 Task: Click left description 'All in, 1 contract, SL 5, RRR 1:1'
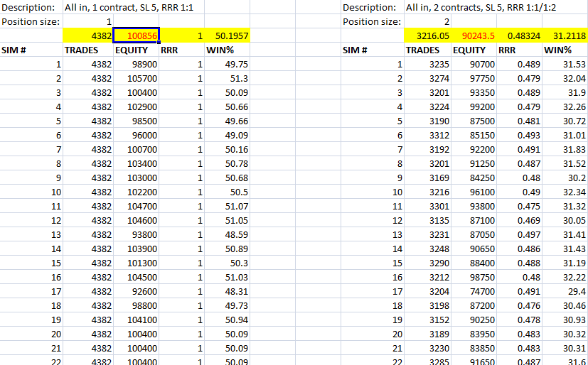pos(129,8)
